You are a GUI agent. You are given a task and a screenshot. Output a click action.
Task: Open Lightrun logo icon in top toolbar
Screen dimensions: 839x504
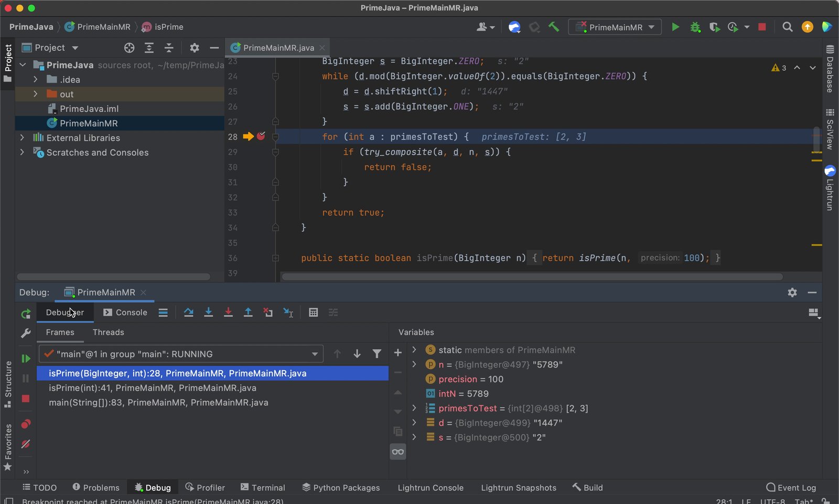coord(514,27)
